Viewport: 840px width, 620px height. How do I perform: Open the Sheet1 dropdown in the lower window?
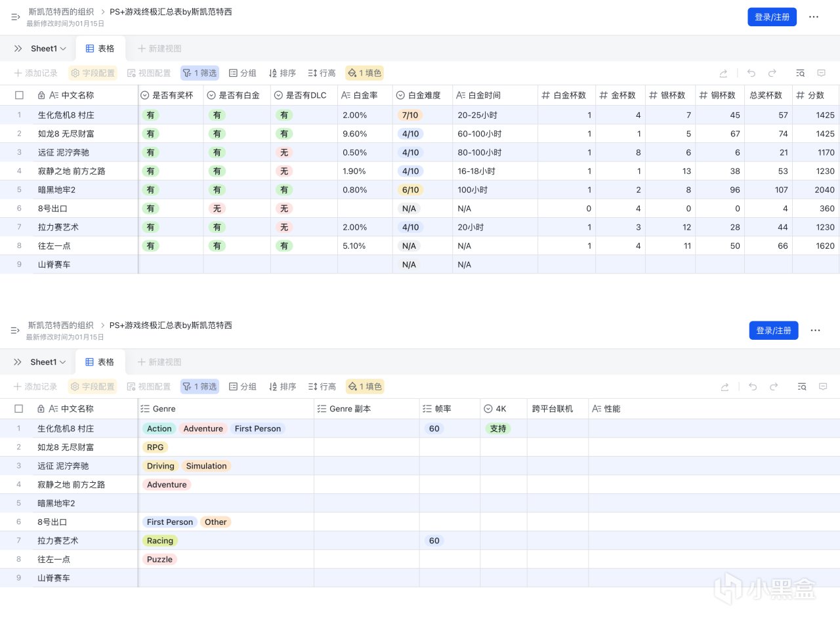coord(49,362)
